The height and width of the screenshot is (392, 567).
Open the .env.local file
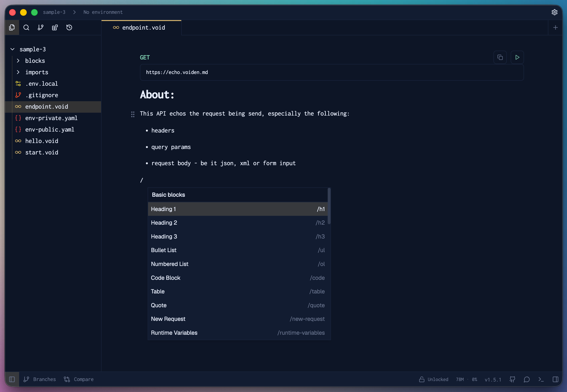[53, 84]
